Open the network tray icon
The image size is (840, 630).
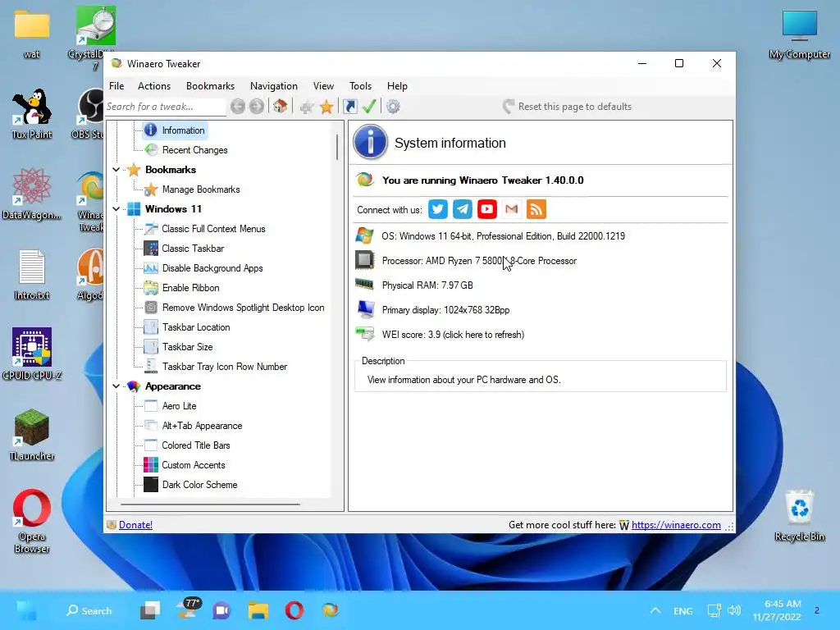714,610
